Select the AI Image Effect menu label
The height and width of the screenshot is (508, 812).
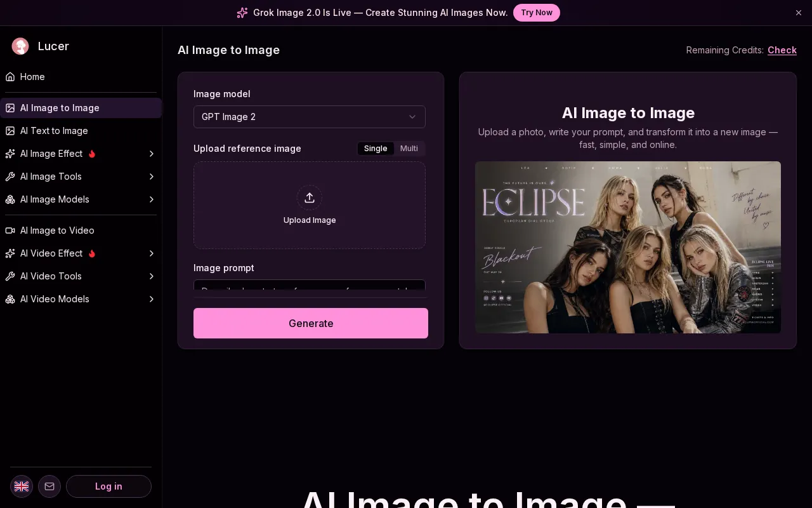[51, 154]
